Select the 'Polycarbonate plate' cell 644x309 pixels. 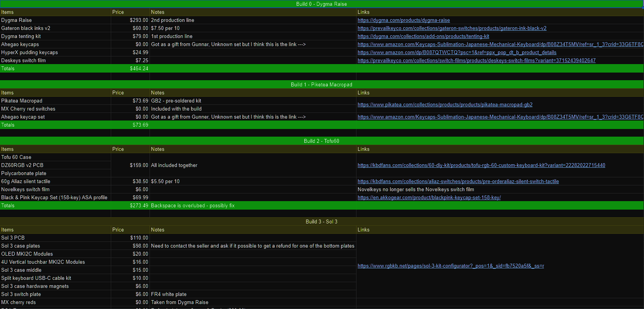tap(56, 174)
